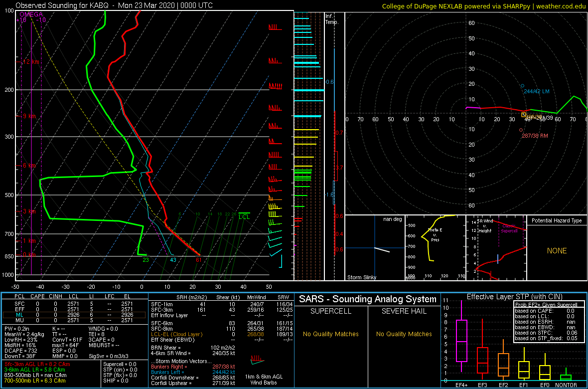Image resolution: width=588 pixels, height=389 pixels.
Task: Click the Theta-E v. Pres plot label
Action: [x=436, y=235]
